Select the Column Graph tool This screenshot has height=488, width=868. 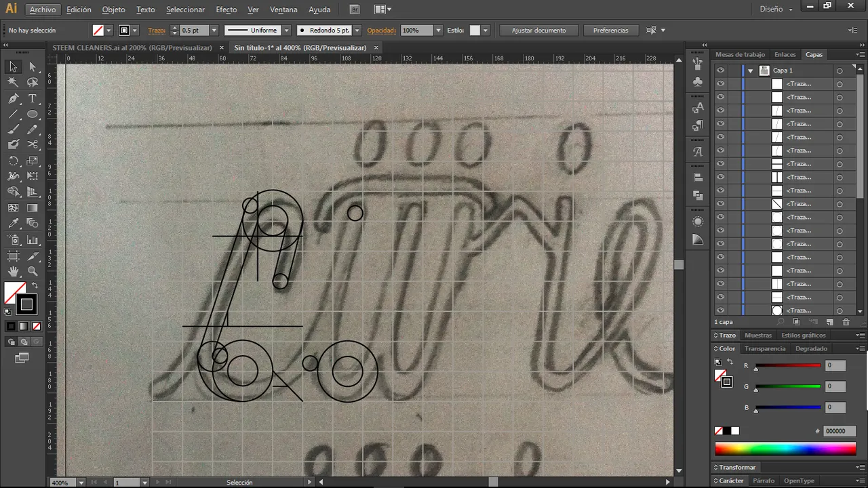coord(32,240)
